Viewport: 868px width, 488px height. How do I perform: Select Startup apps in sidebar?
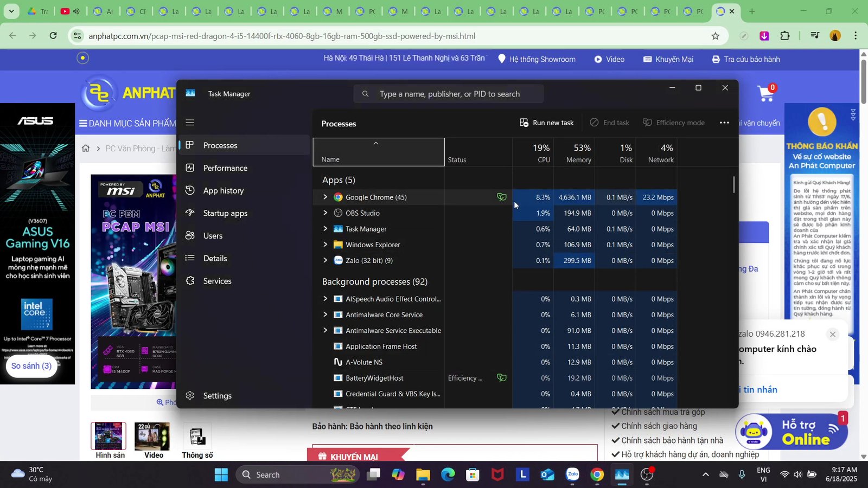click(225, 214)
